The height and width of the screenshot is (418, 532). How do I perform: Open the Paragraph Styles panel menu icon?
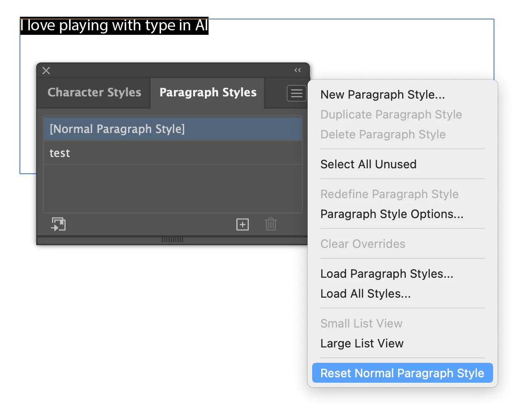tap(296, 94)
